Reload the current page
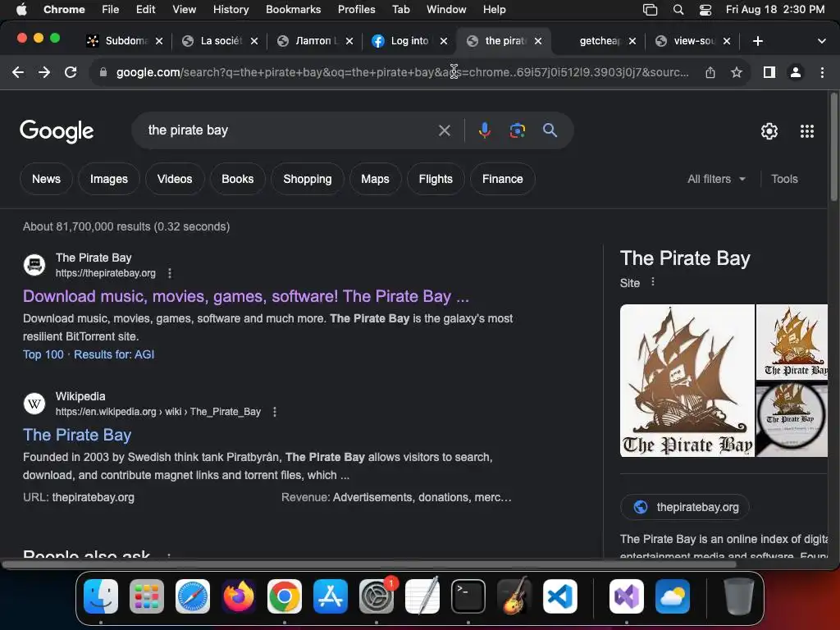 pyautogui.click(x=71, y=72)
